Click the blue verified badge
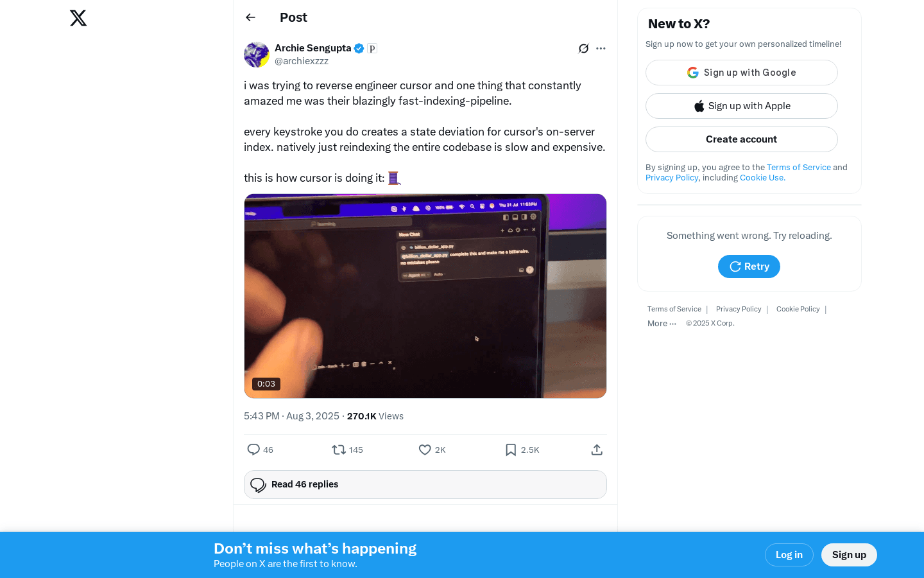924x578 pixels. [x=359, y=48]
